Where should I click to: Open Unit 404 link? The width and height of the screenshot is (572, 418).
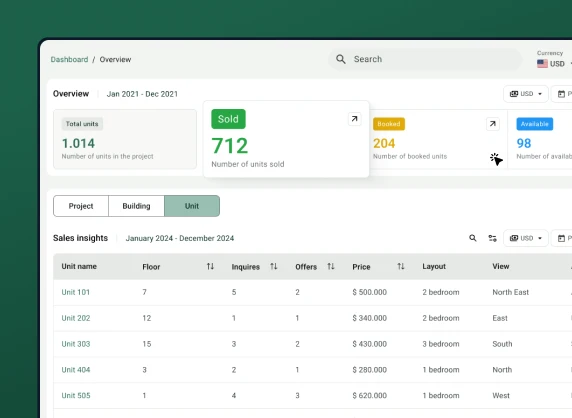tap(76, 370)
